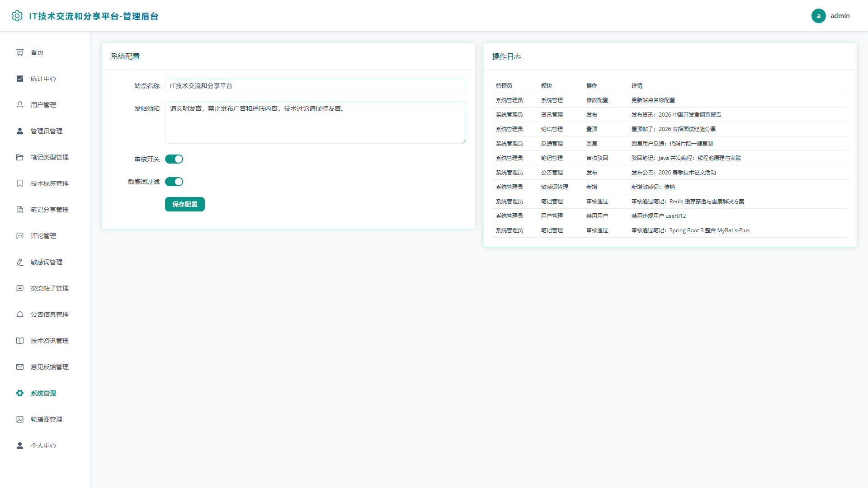Click the 审核驳回 operation cell
868x488 pixels.
tap(597, 158)
